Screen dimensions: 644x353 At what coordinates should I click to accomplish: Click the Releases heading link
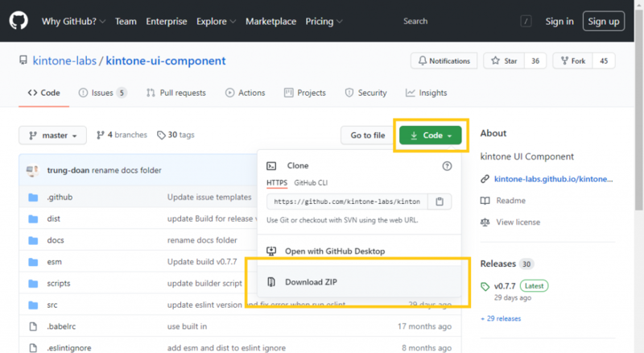click(497, 264)
